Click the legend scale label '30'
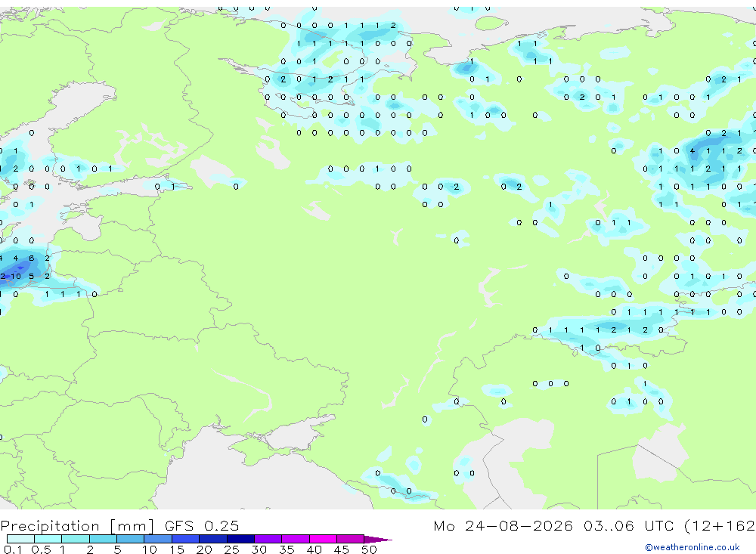Screen dimensions: 756x554 (259, 549)
